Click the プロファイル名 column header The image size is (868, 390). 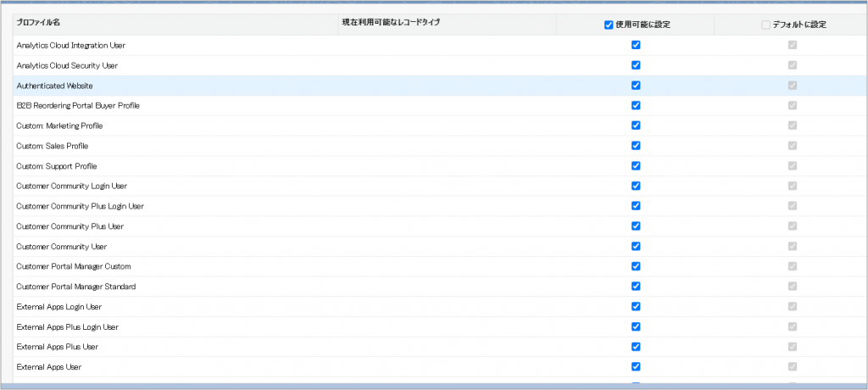click(36, 22)
